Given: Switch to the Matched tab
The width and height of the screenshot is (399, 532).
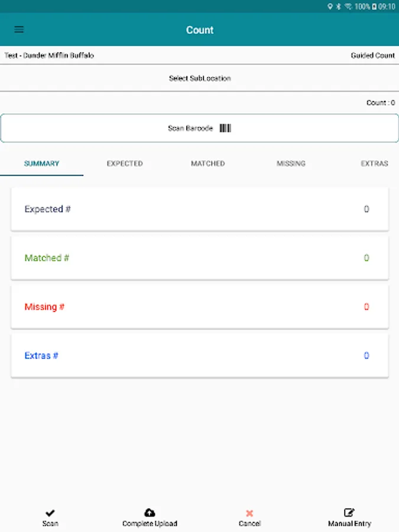Looking at the screenshot, I should [x=208, y=164].
